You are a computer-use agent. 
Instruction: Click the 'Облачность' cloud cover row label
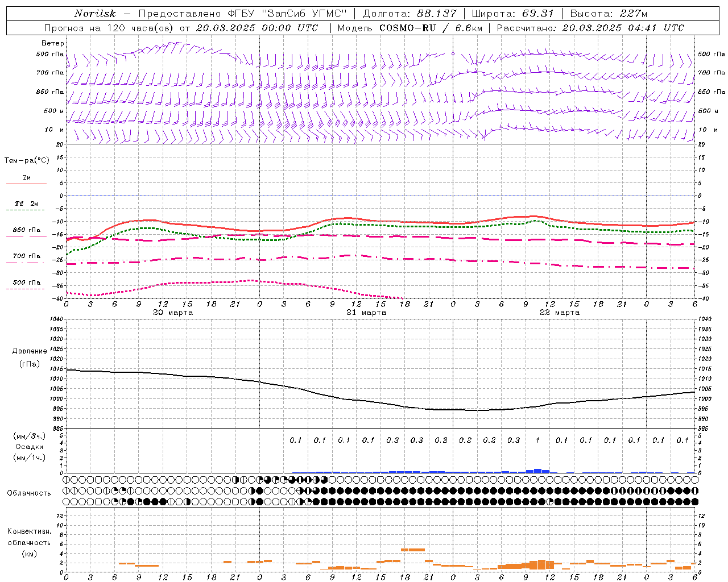(x=29, y=493)
